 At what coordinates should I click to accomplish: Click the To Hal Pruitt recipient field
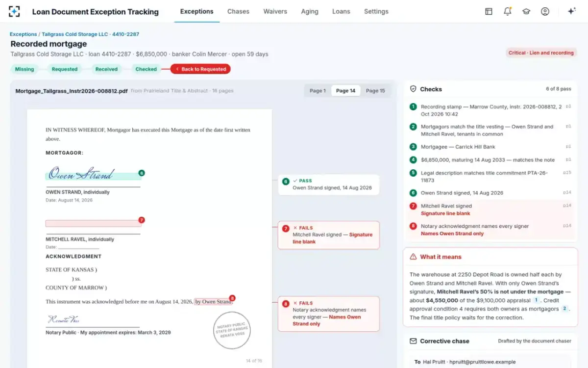490,362
